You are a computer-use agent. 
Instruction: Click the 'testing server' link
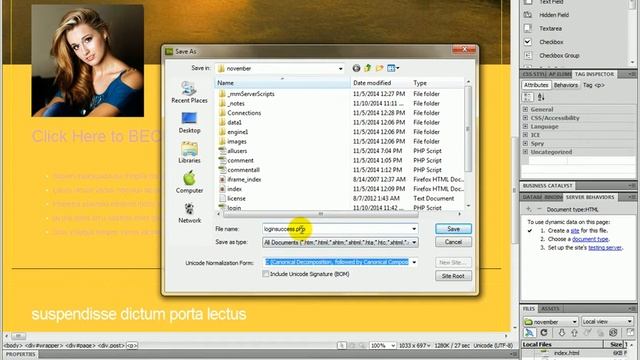(605, 248)
